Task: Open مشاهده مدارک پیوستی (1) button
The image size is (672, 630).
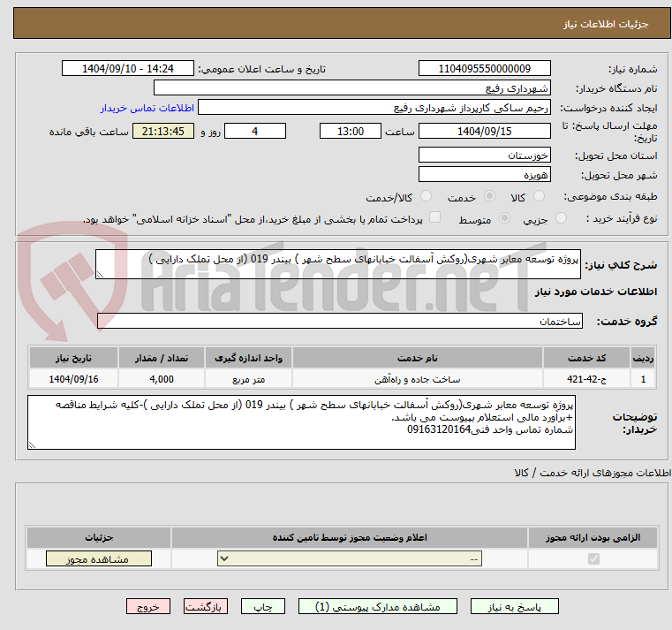Action: point(378,606)
